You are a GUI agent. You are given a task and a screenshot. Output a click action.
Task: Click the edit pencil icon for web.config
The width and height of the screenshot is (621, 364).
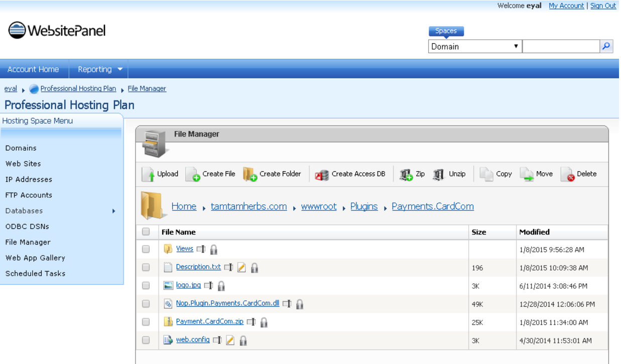(230, 340)
